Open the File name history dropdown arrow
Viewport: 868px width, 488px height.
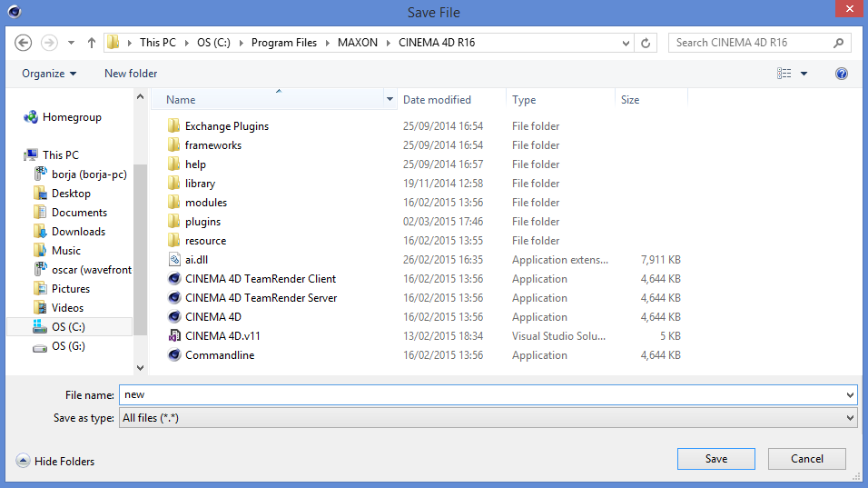[x=850, y=395]
